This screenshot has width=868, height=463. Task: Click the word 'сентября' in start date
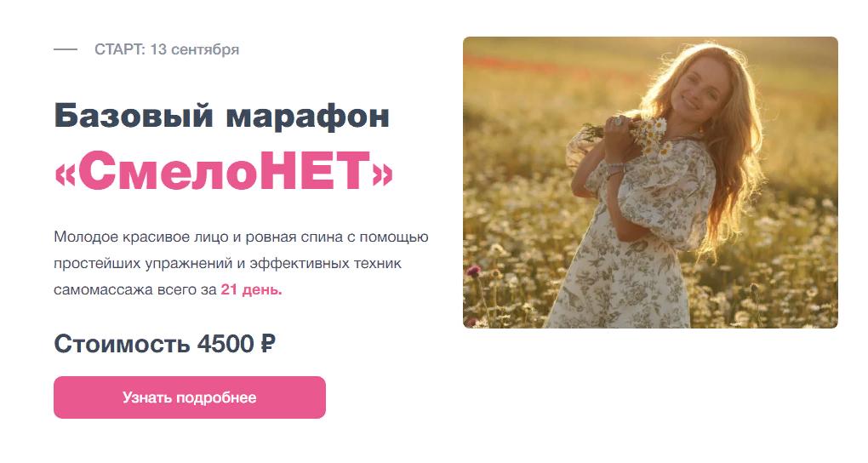pyautogui.click(x=205, y=50)
